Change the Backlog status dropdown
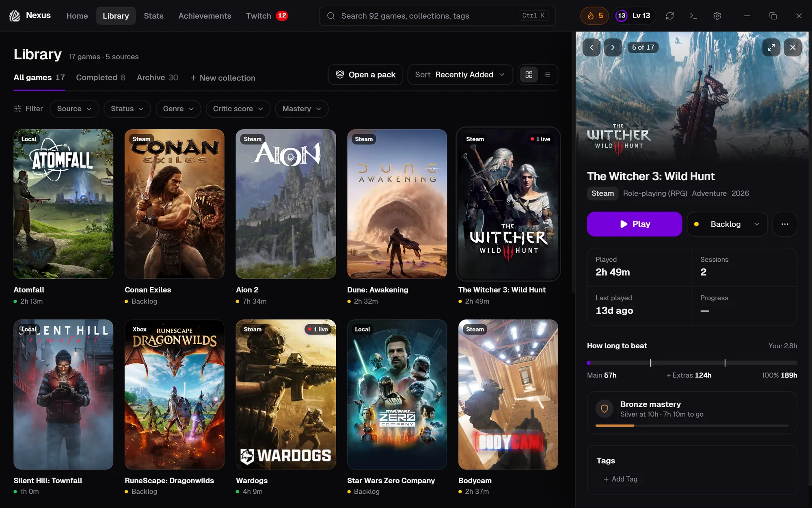 [727, 224]
